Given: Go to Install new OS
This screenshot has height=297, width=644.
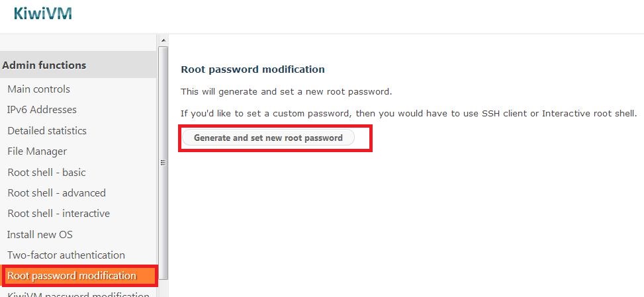Looking at the screenshot, I should [40, 235].
